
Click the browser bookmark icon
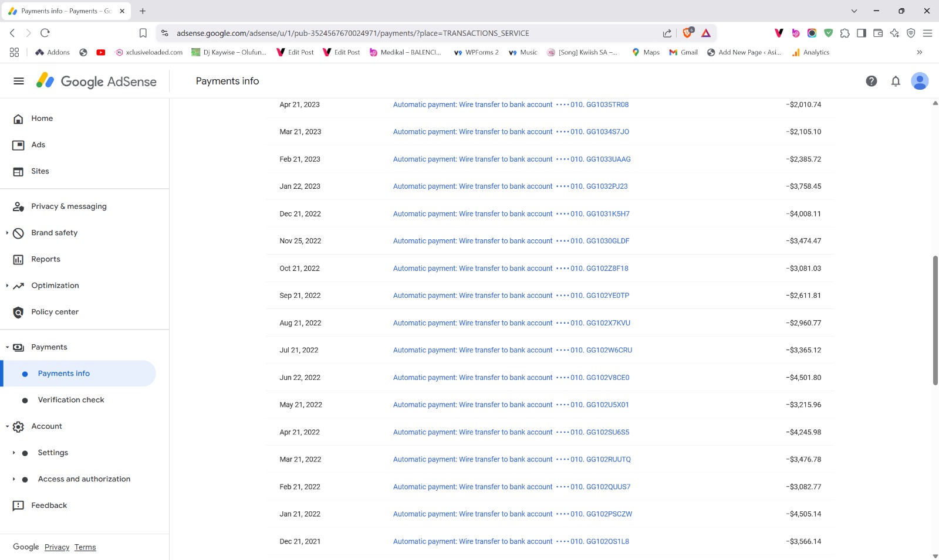pyautogui.click(x=143, y=33)
